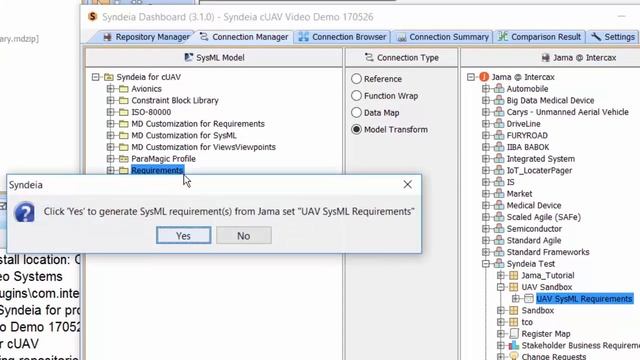Switch to the Comparison Result tab
640x360 pixels.
coord(539,37)
